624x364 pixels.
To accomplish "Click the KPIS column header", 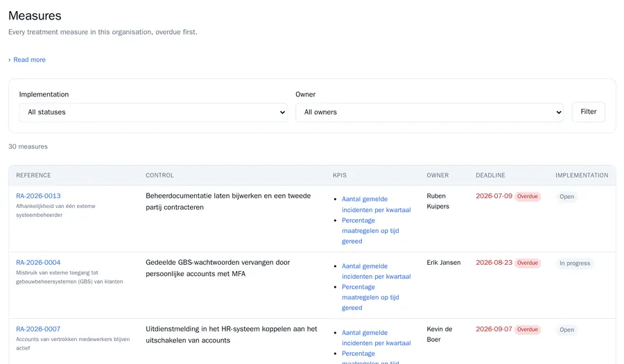I will (x=340, y=175).
